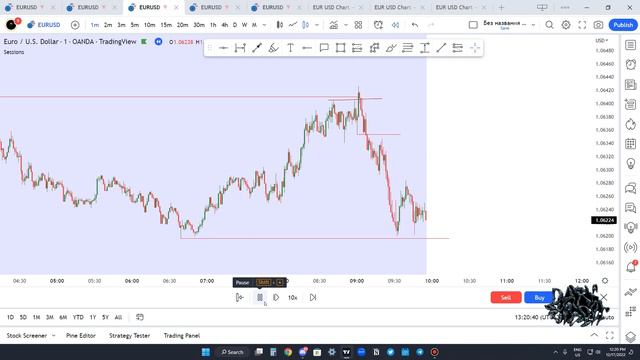640x360 pixels.
Task: Select the brush drawing tool
Action: pyautogui.click(x=273, y=48)
